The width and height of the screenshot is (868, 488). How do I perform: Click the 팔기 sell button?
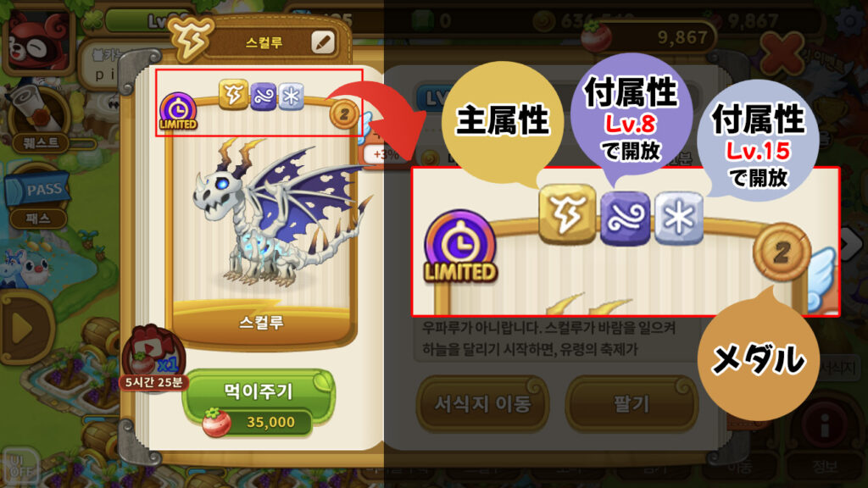(x=631, y=404)
